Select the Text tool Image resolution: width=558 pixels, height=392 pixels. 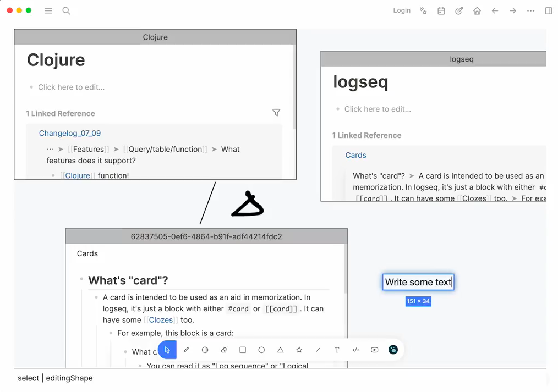337,350
